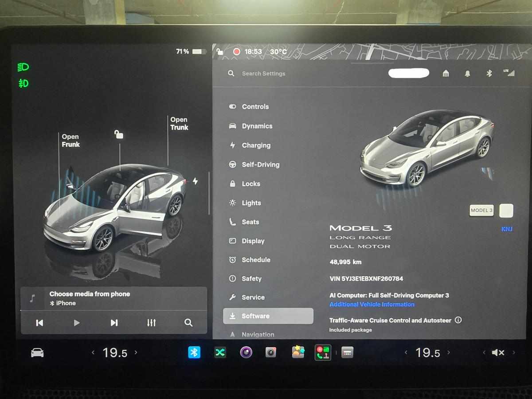Tap the silver car render in Software
Image resolution: width=532 pixels, height=399 pixels.
pos(426,148)
